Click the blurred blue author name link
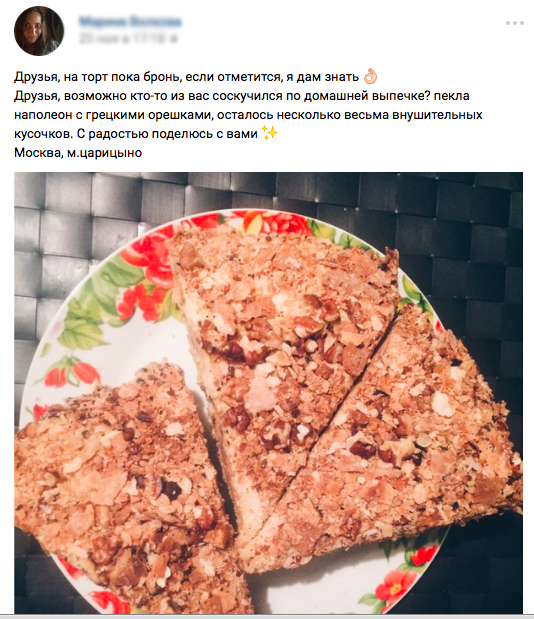 coord(130,21)
